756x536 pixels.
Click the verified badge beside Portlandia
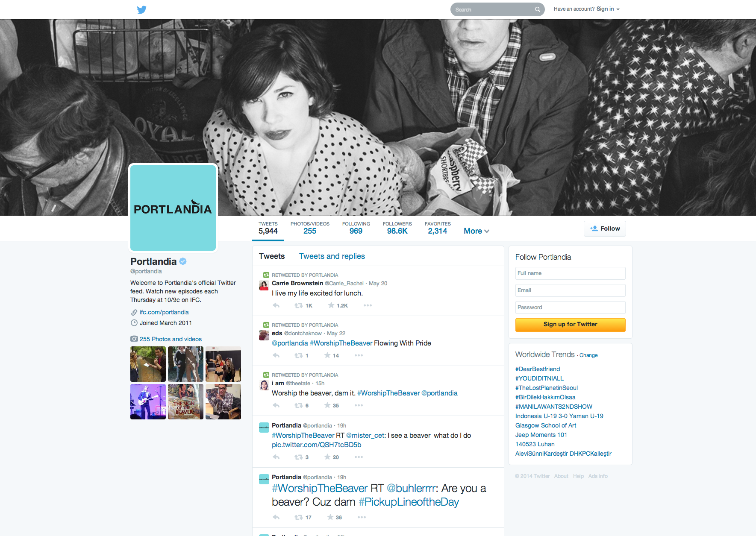click(183, 261)
